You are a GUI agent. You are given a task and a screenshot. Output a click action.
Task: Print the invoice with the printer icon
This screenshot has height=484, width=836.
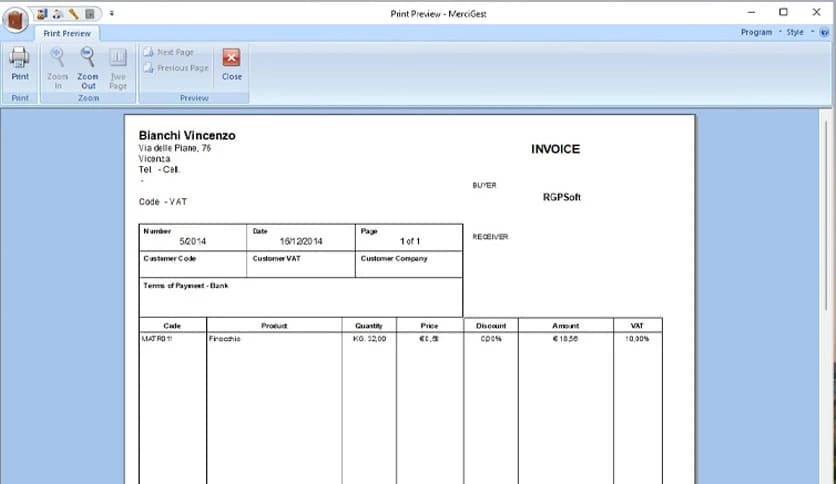pos(20,63)
